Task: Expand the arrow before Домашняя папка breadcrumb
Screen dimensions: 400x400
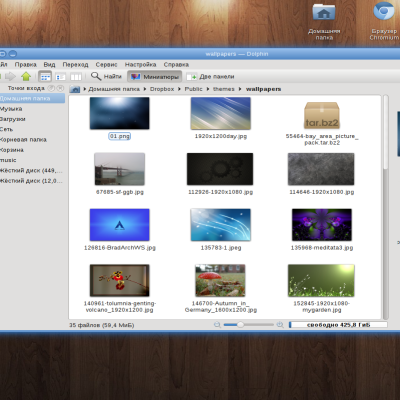Action: coord(85,89)
